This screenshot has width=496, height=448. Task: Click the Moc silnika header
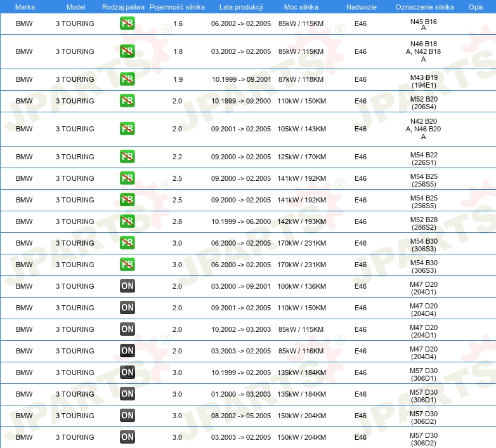point(302,6)
